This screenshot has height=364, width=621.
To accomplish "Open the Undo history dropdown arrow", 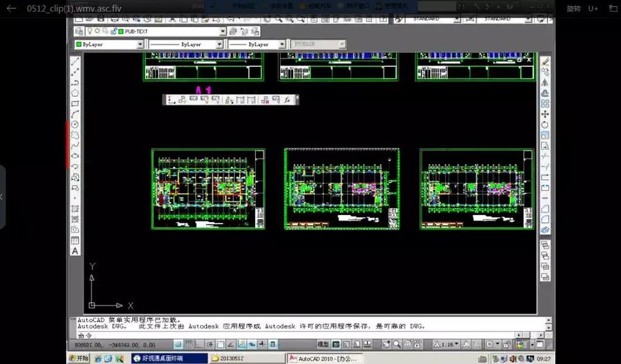I will click(x=239, y=19).
